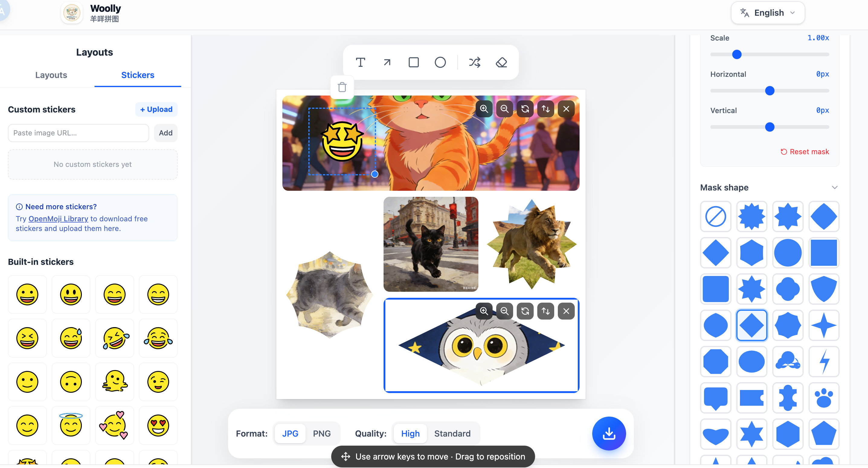Choose the heart mask shape
This screenshot has height=468, width=868.
pyautogui.click(x=715, y=434)
